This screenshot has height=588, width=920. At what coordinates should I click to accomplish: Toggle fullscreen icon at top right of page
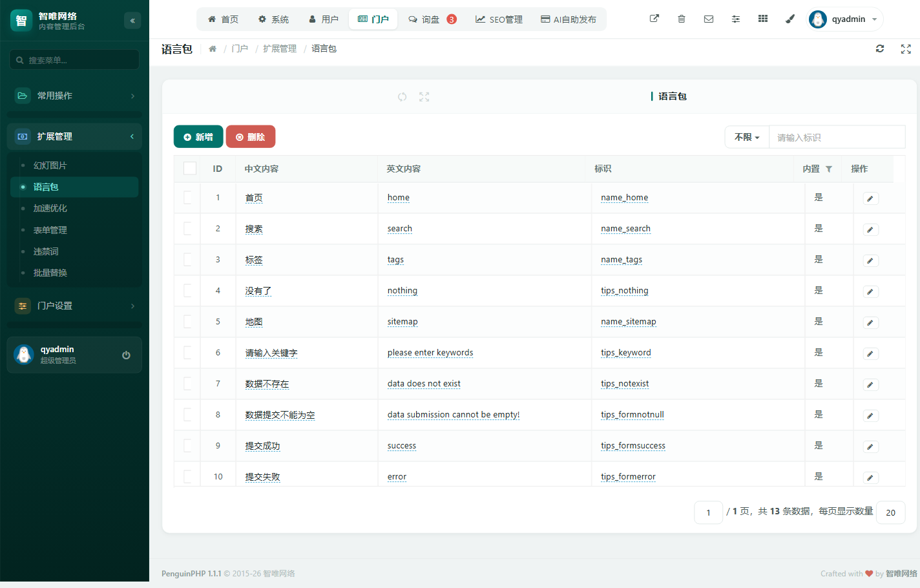click(906, 48)
